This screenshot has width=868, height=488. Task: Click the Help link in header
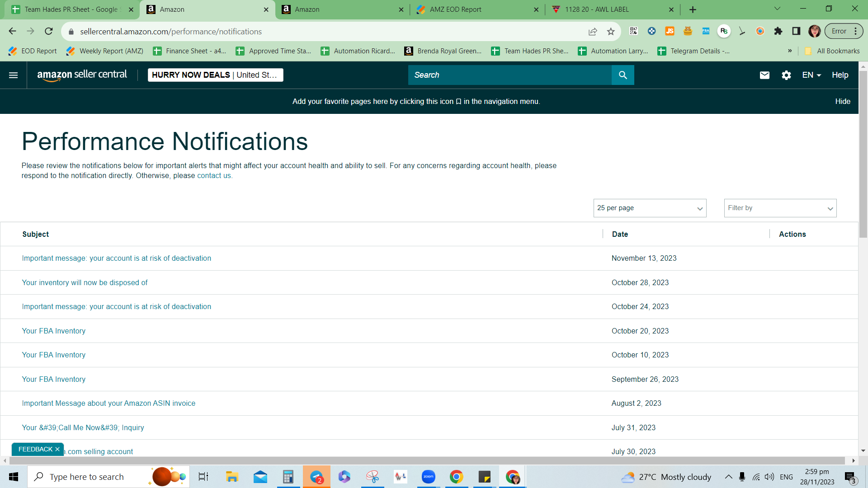tap(840, 75)
